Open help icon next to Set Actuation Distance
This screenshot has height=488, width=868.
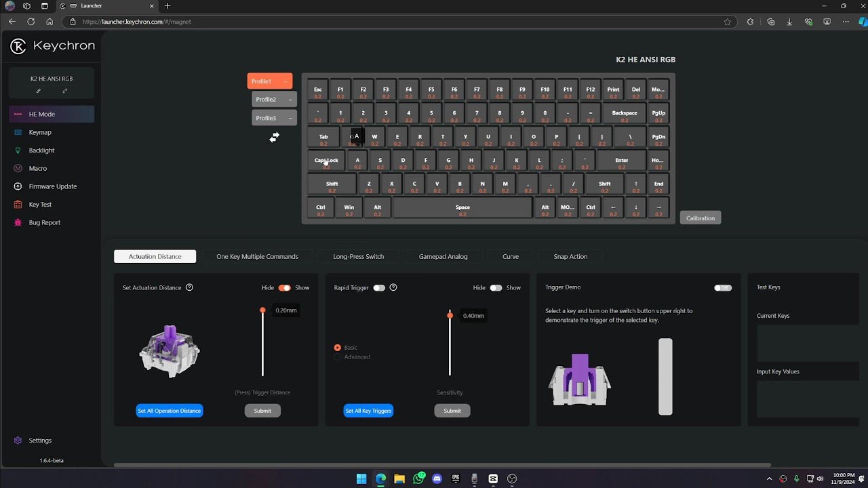[189, 287]
